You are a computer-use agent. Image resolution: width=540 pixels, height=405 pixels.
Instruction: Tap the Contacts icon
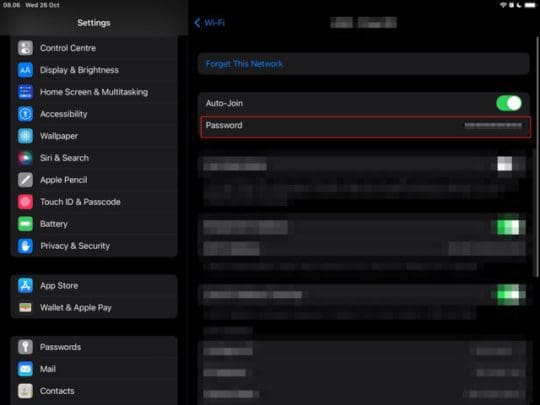[x=25, y=391]
